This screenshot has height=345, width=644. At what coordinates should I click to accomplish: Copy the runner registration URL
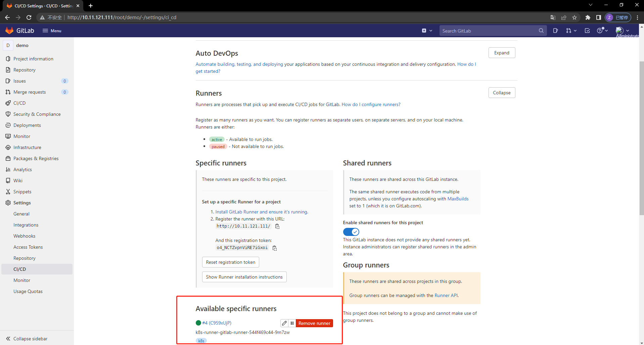(x=277, y=226)
